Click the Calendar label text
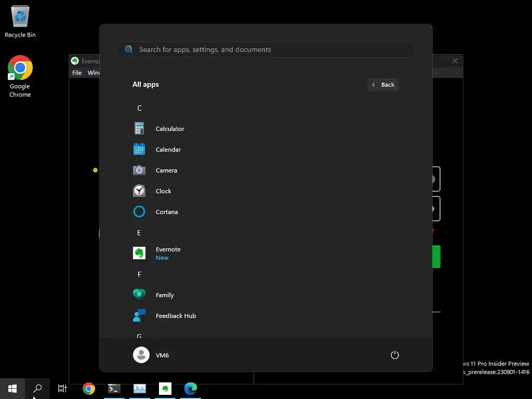The image size is (532, 399). tap(168, 149)
